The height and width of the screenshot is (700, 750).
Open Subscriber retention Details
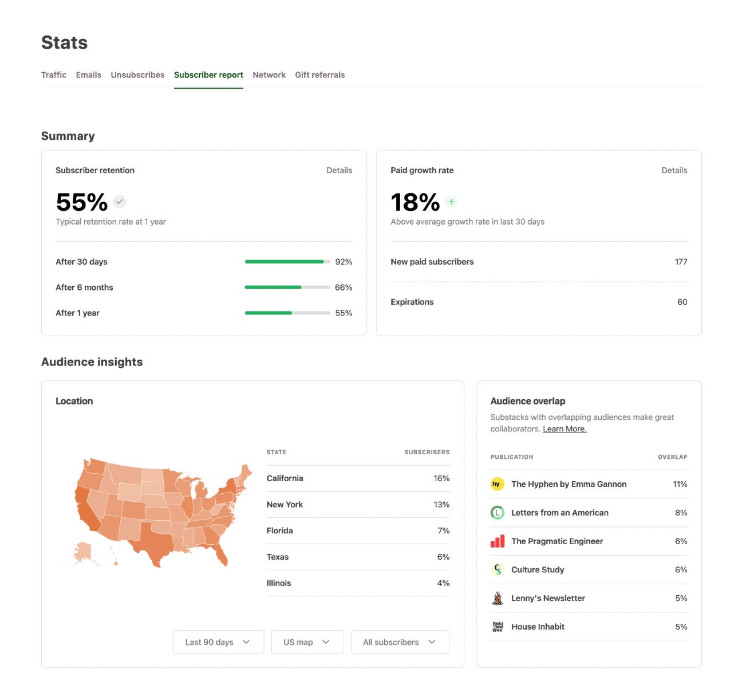[x=340, y=170]
